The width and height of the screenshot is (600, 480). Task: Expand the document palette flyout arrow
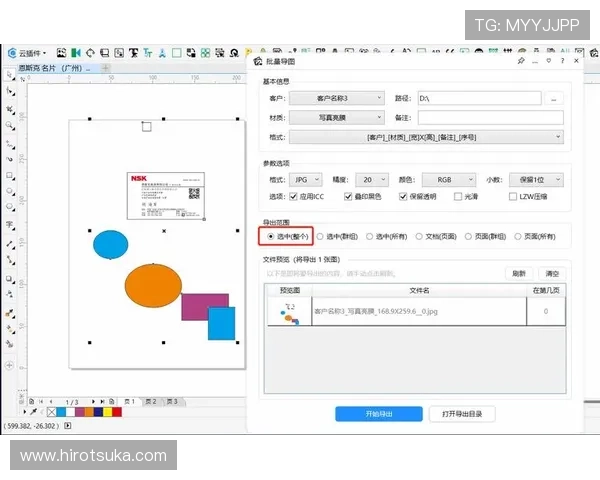pyautogui.click(x=25, y=412)
